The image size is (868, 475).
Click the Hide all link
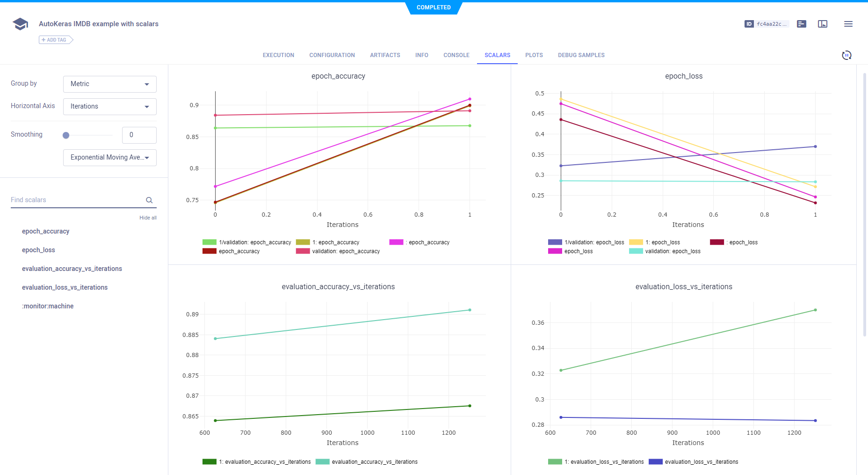(x=148, y=218)
